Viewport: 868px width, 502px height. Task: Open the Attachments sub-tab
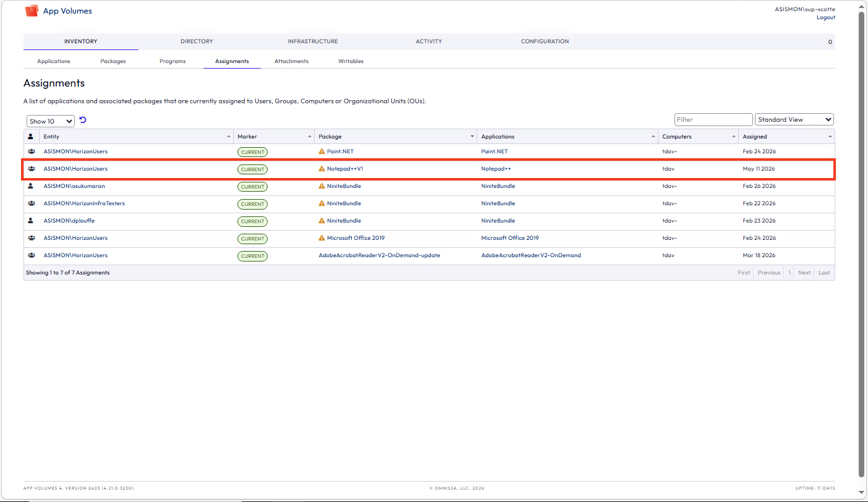coord(291,61)
